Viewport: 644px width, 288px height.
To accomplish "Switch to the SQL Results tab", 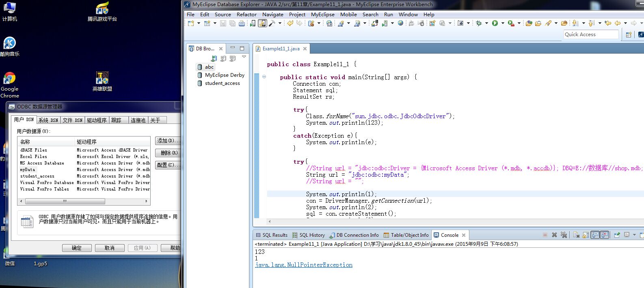I will [272, 235].
